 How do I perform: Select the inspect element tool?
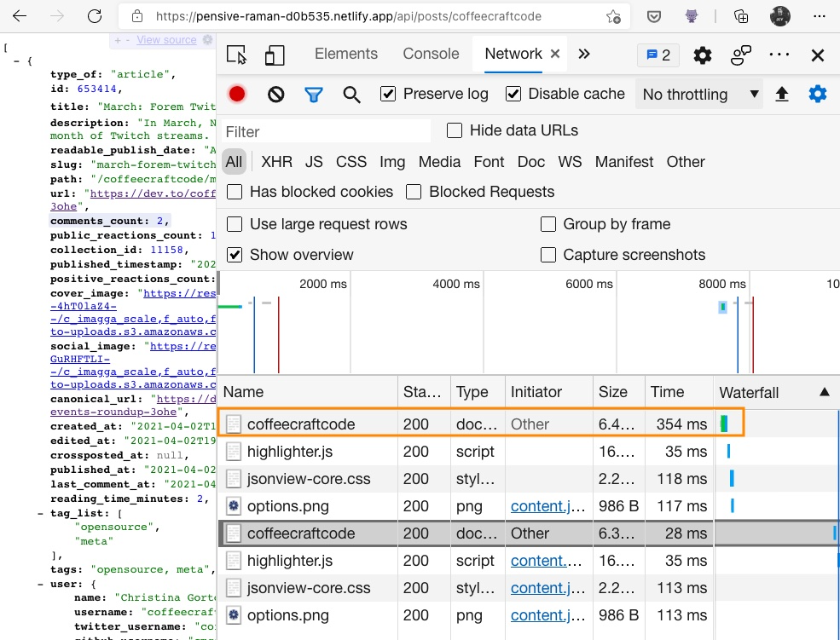[236, 54]
